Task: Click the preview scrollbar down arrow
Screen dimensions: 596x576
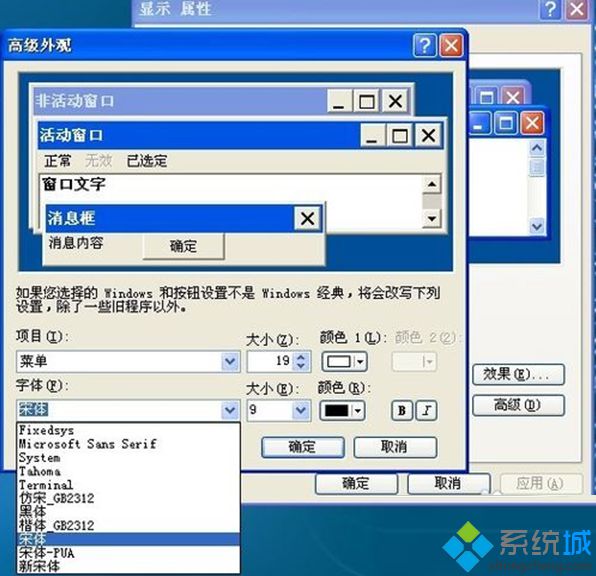Action: tap(432, 219)
